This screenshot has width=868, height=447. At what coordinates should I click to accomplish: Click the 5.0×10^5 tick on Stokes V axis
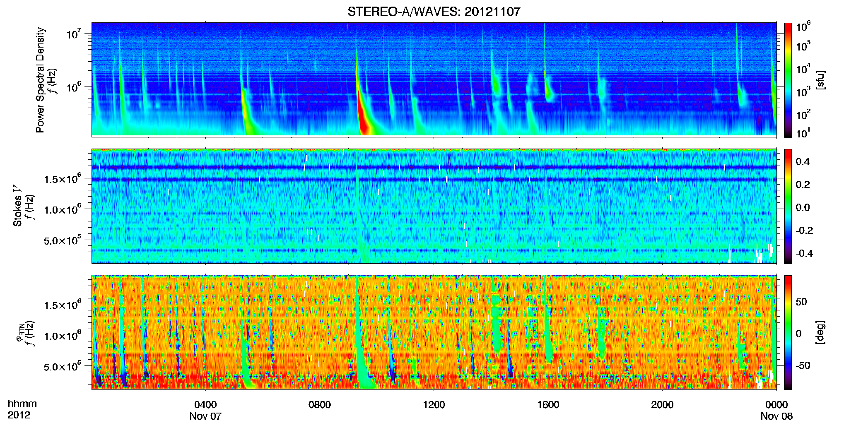tap(62, 240)
